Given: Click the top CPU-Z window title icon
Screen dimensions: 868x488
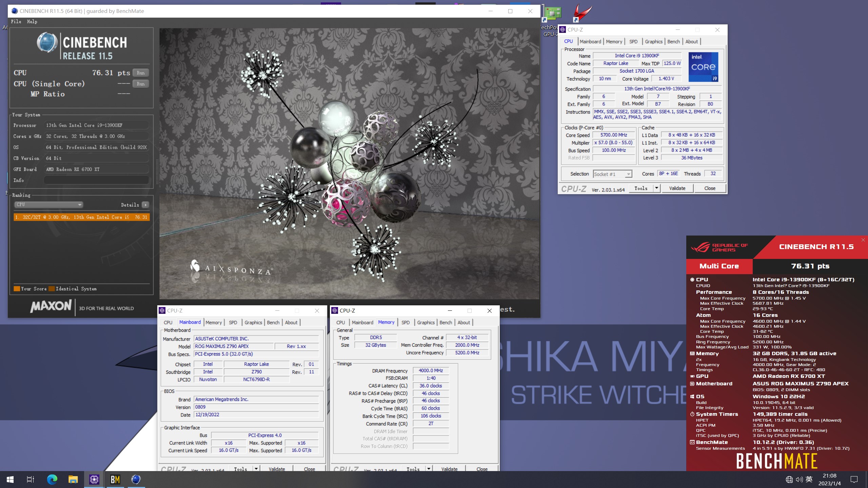Looking at the screenshot, I should click(563, 29).
